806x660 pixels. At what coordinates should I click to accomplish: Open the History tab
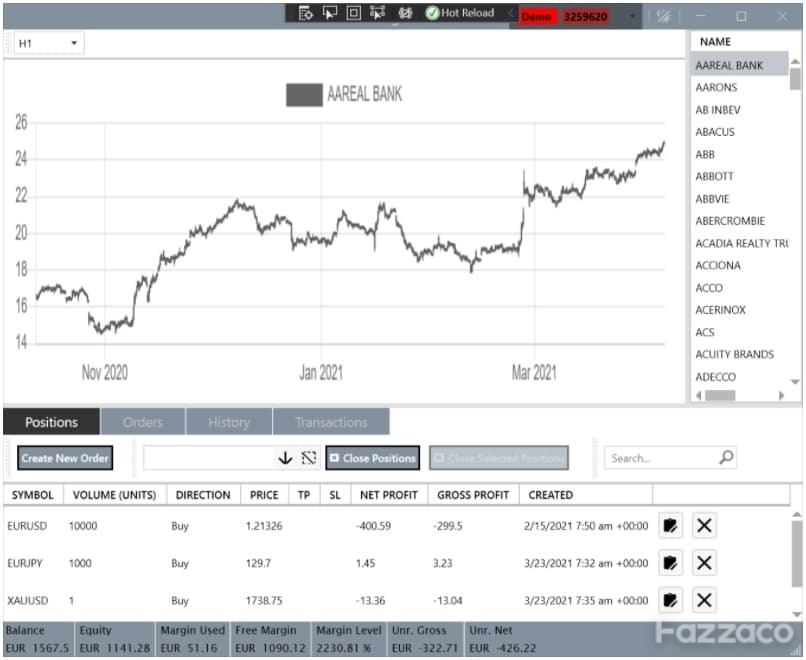229,422
